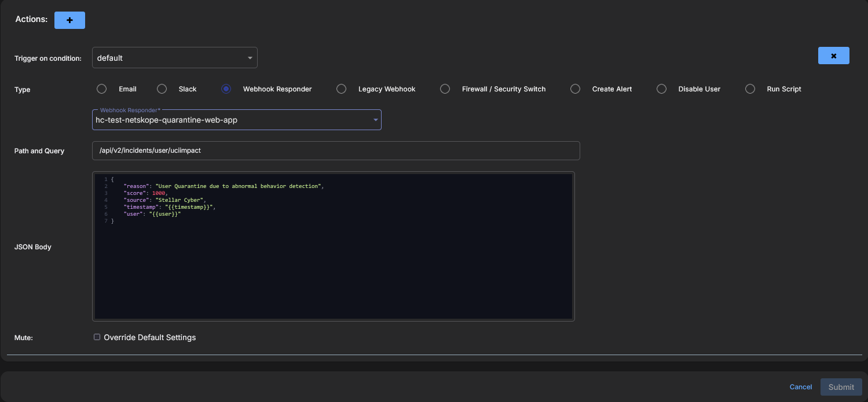Pick the Legacy Webhook radio button
Viewport: 868px width, 402px height.
pos(342,89)
